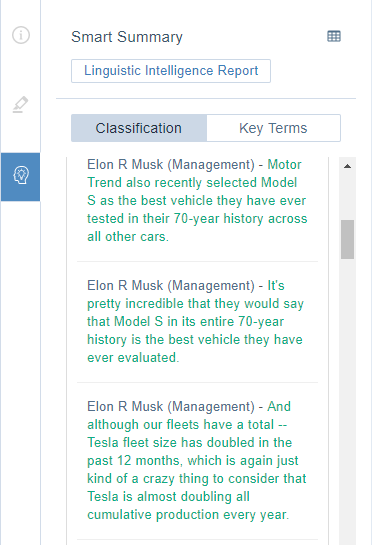The height and width of the screenshot is (545, 372).
Task: Open the Smart Summary head-lightbulb icon
Action: pos(21,177)
